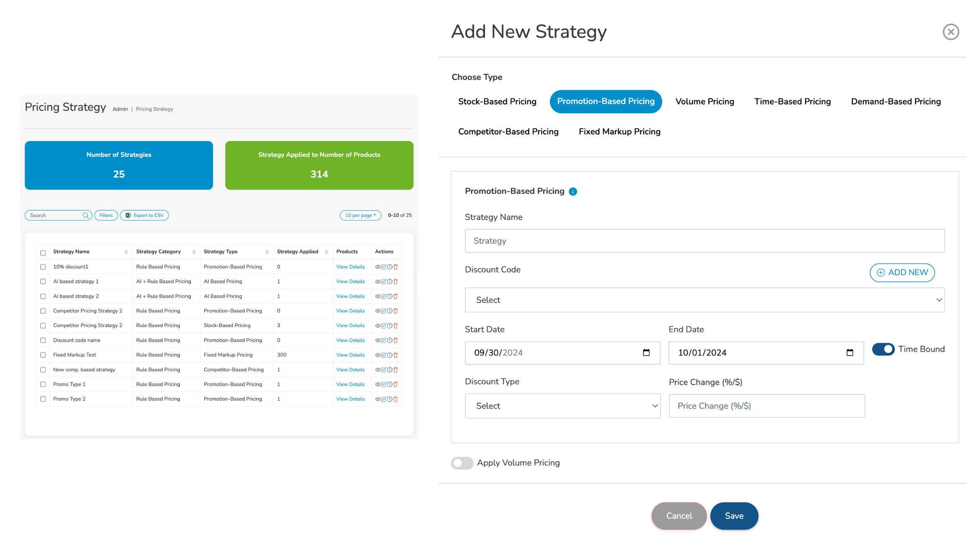Click edit icon for Fixed Markup Test
The image size is (980, 551).
[383, 355]
